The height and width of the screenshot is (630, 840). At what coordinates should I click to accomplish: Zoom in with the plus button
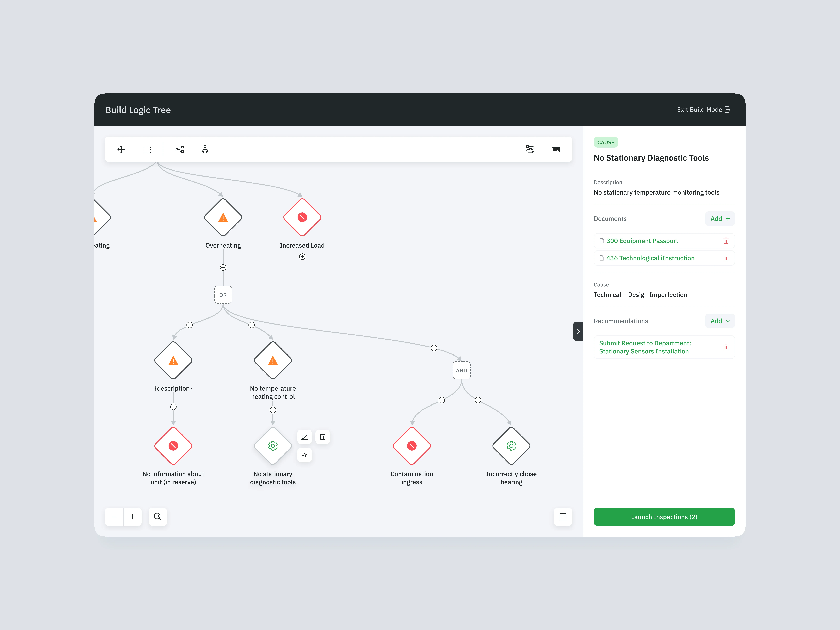132,517
